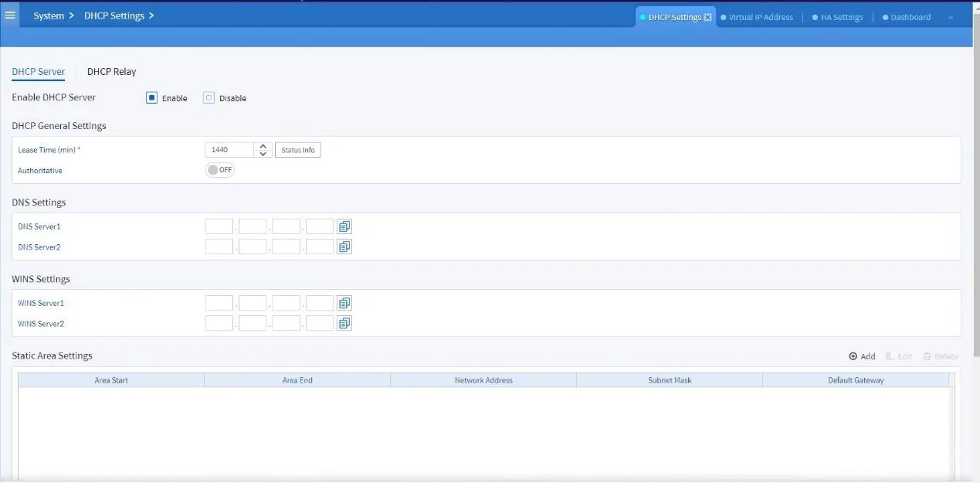Click the Status Info button
This screenshot has height=483, width=980.
[297, 149]
